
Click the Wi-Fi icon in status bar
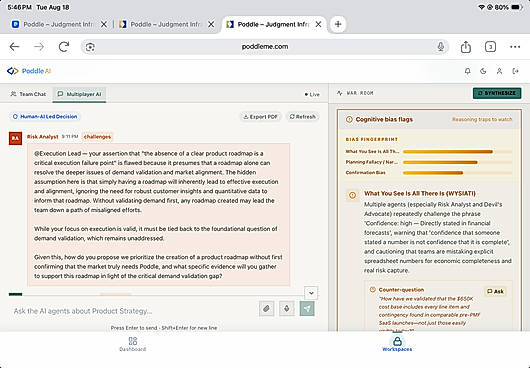pos(481,7)
